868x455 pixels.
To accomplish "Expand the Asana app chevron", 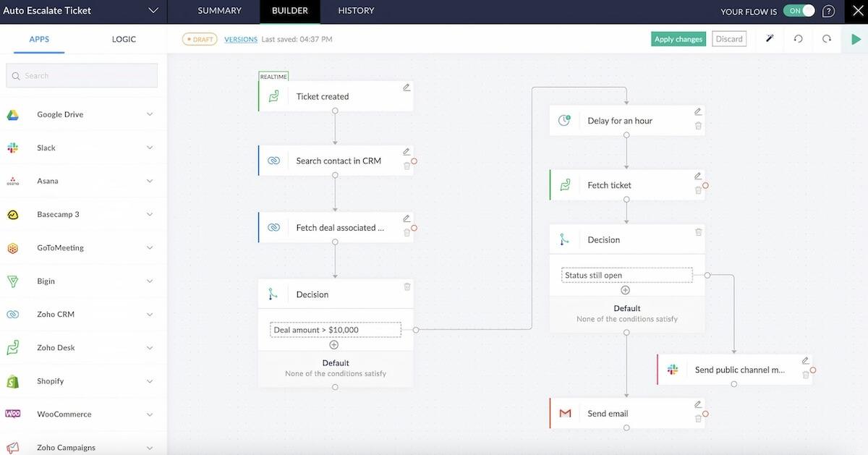I will 150,181.
